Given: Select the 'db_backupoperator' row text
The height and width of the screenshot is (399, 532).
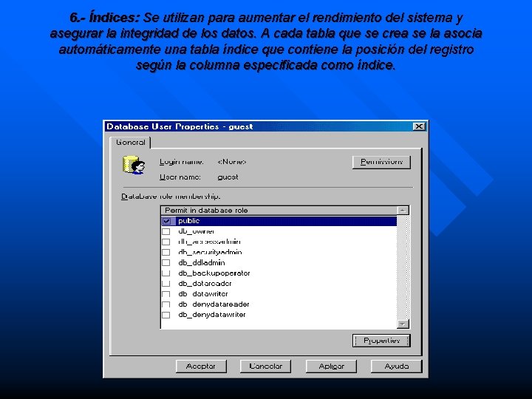Looking at the screenshot, I should click(x=214, y=273).
